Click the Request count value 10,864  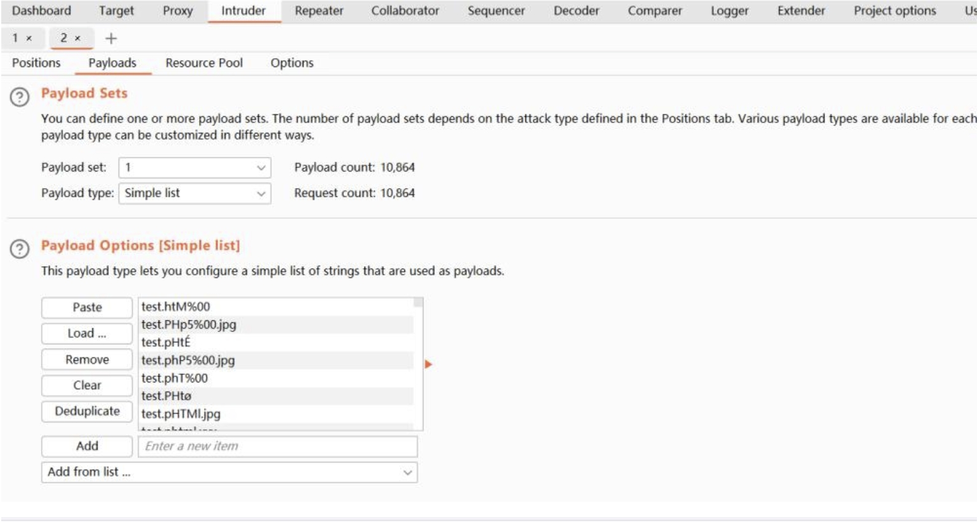398,193
